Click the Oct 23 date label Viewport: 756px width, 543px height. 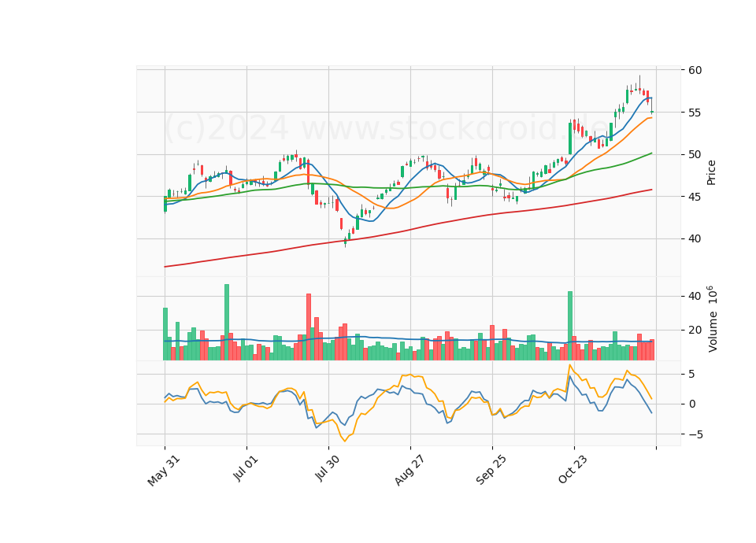[573, 469]
